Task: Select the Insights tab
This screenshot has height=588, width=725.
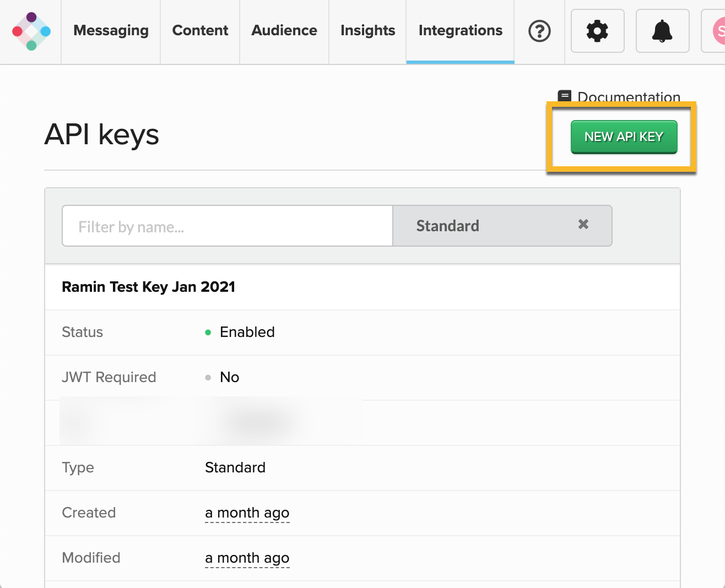Action: [367, 31]
